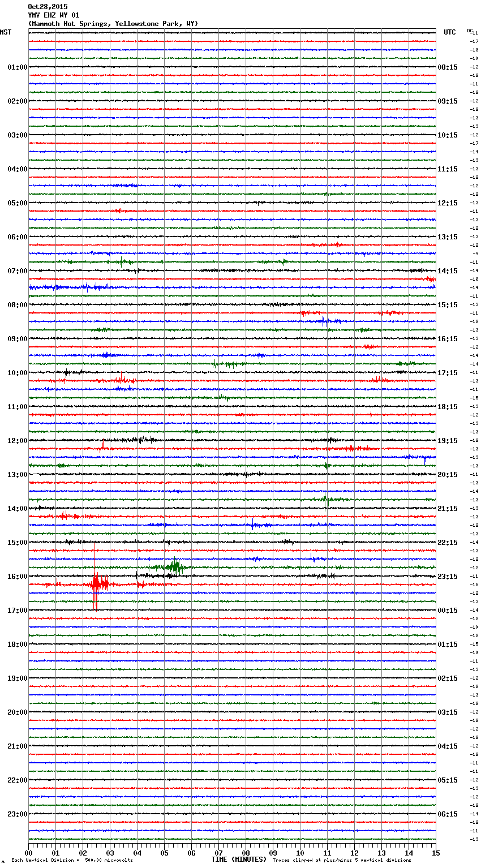Select the 19:00 MST time label
Viewport: 481px width, 868px height.
(18, 678)
